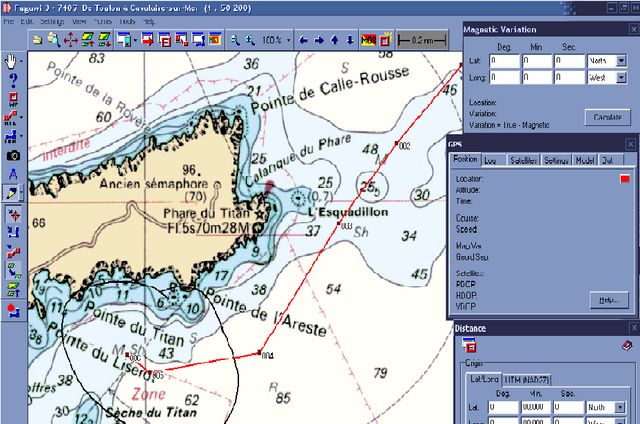Click the Help button in GPS panel

coord(609,300)
